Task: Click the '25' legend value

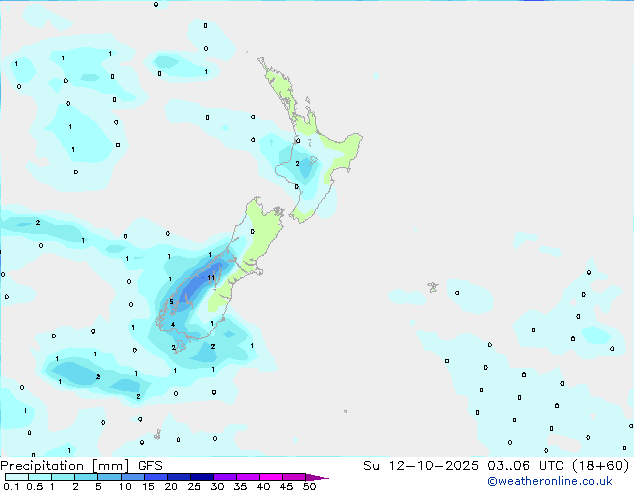Action: click(194, 486)
